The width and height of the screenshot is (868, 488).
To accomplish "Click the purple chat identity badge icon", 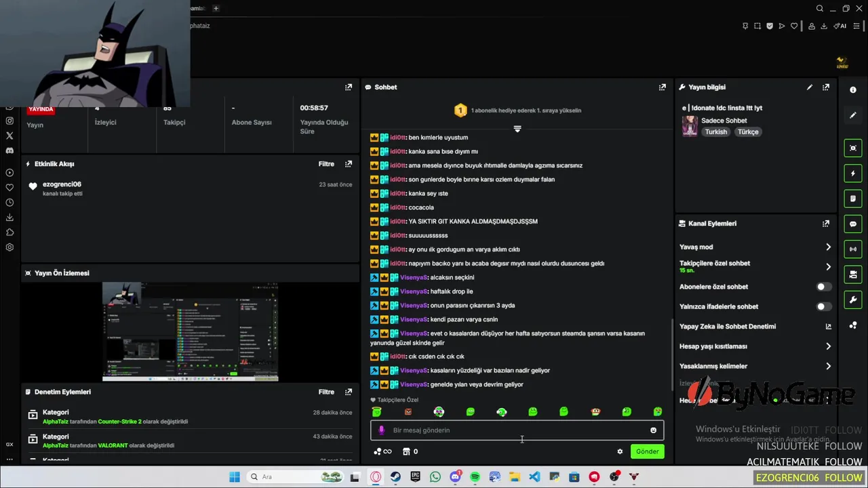I will pos(381,430).
